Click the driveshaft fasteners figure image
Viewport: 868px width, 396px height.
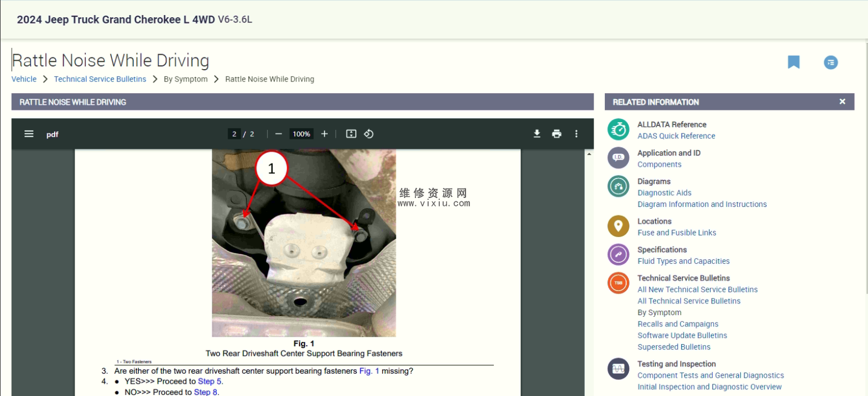(x=304, y=243)
